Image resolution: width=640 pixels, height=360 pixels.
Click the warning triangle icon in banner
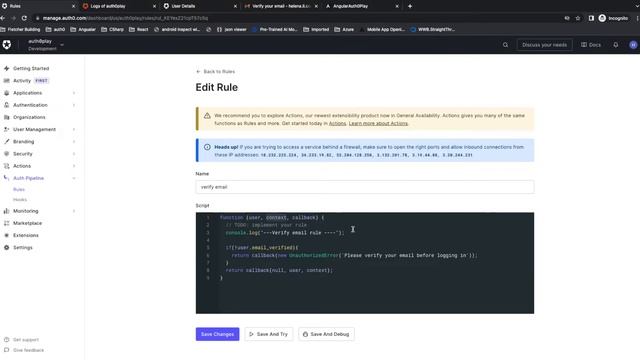click(207, 116)
